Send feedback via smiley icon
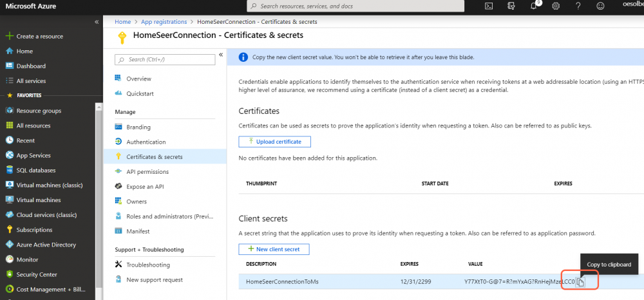This screenshot has height=300, width=644. (601, 6)
